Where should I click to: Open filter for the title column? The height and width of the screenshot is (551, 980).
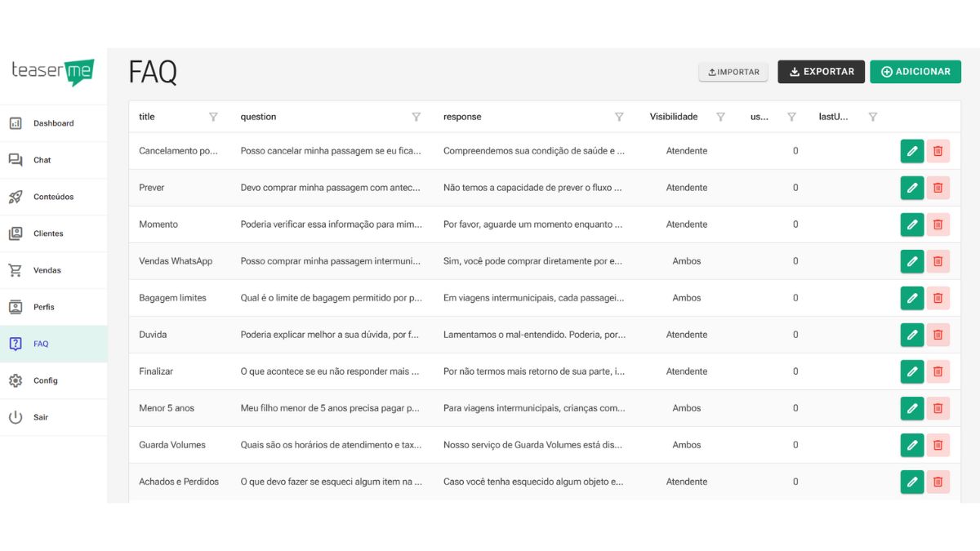213,117
